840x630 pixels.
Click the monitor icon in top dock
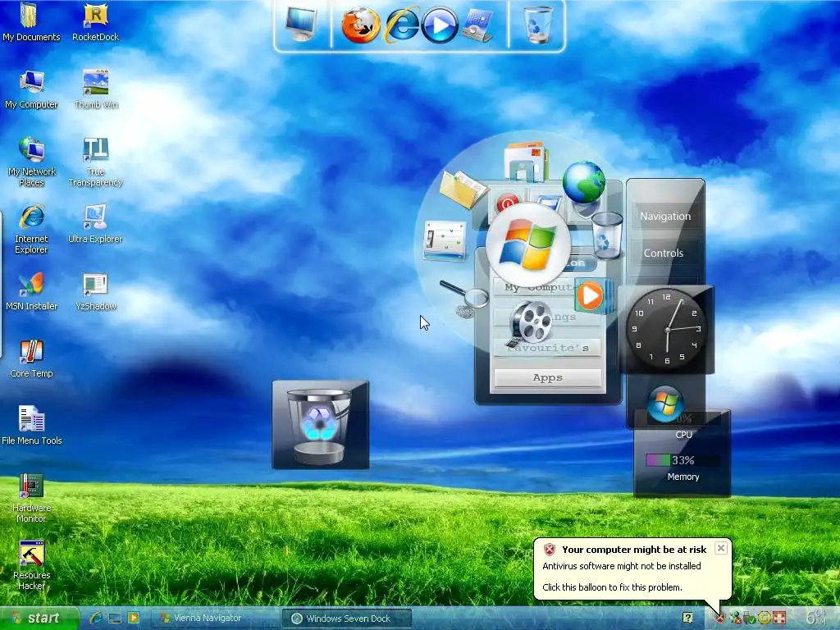click(x=300, y=24)
